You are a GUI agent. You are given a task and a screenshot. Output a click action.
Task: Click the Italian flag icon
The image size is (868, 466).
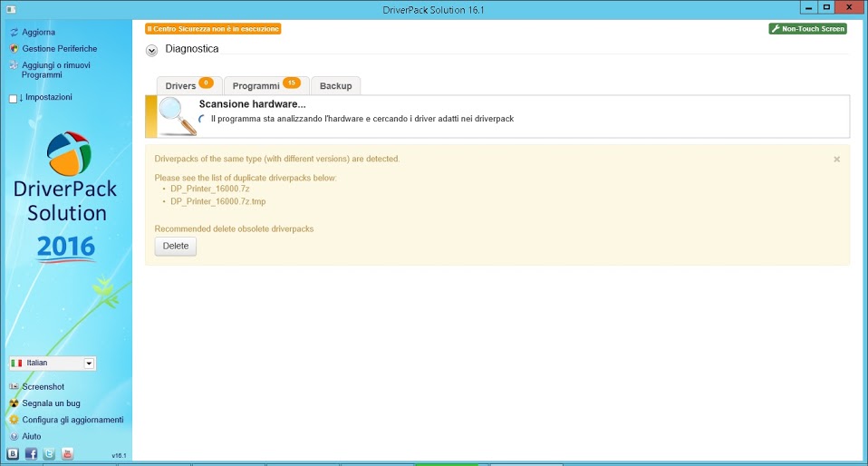[x=16, y=363]
